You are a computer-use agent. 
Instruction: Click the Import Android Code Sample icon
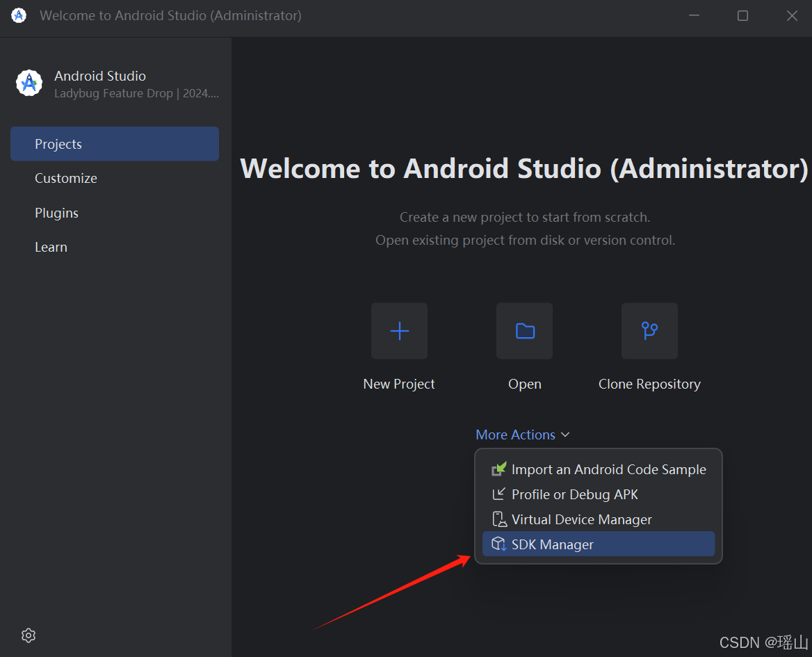[x=498, y=469]
